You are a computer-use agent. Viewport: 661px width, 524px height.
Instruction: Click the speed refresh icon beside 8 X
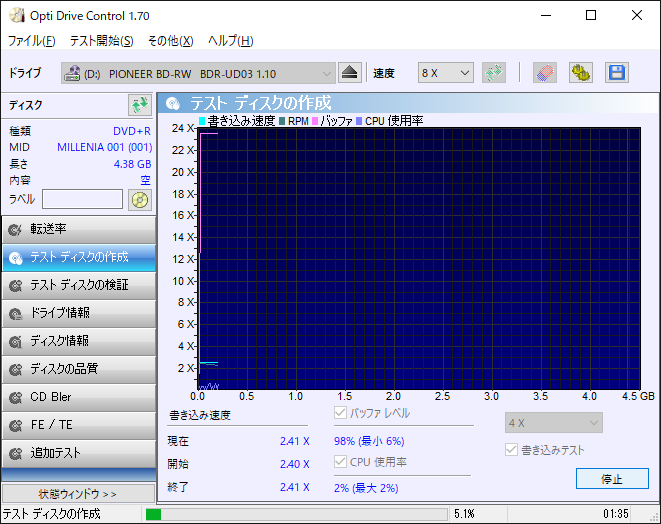pos(494,73)
